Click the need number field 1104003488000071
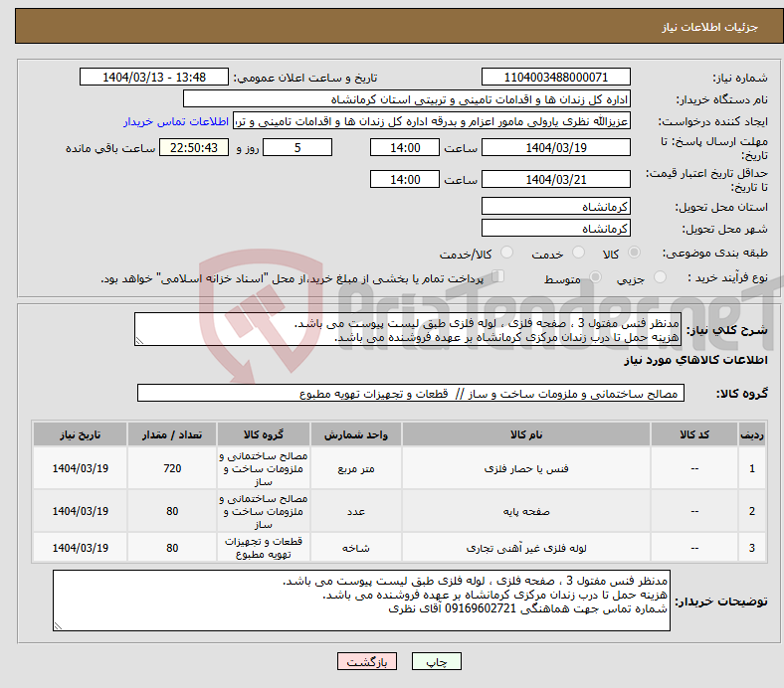 [555, 77]
